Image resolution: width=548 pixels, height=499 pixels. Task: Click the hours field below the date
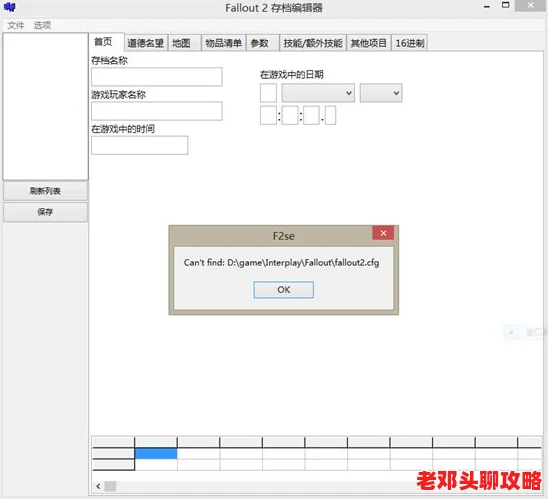[268, 115]
